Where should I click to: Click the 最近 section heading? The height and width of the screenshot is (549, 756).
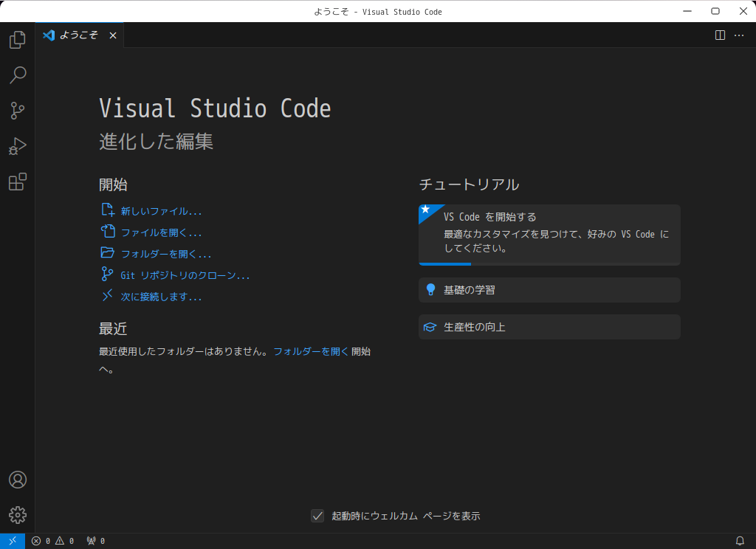tap(113, 328)
